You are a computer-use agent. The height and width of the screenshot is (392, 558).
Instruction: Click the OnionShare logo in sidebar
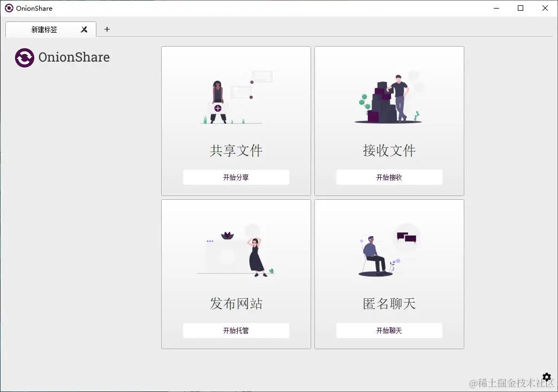pos(25,58)
